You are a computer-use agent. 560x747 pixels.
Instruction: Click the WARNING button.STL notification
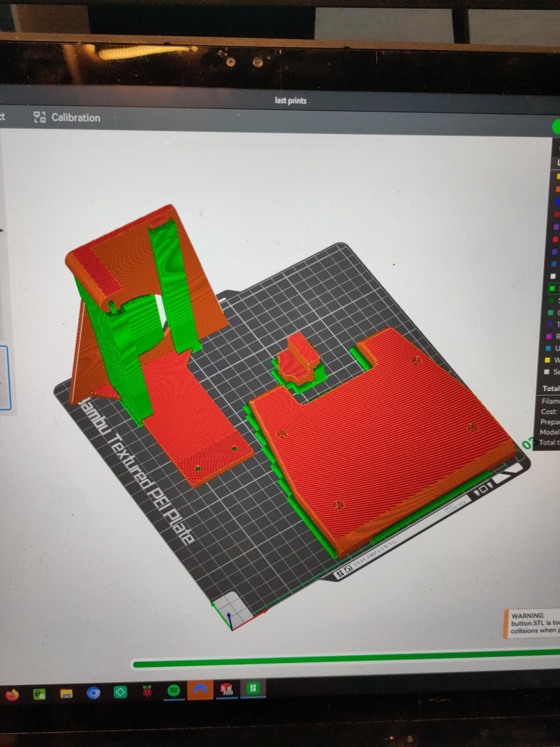pyautogui.click(x=533, y=623)
